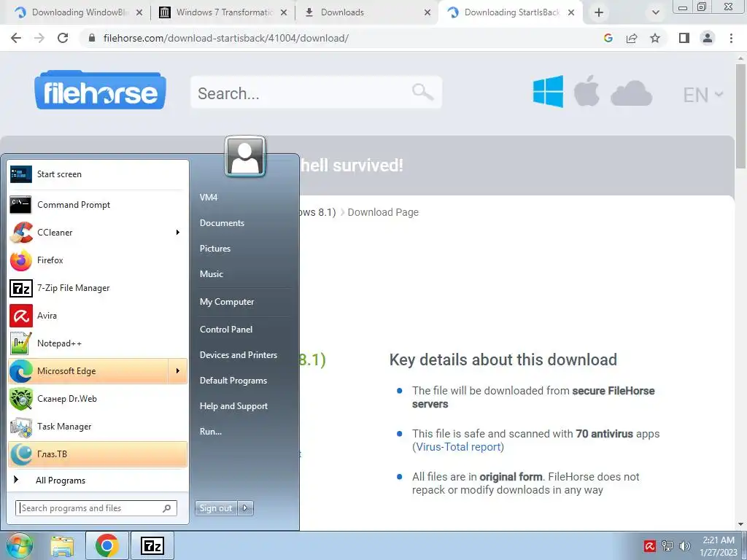Launch Firefox from the Start menu

click(98, 260)
